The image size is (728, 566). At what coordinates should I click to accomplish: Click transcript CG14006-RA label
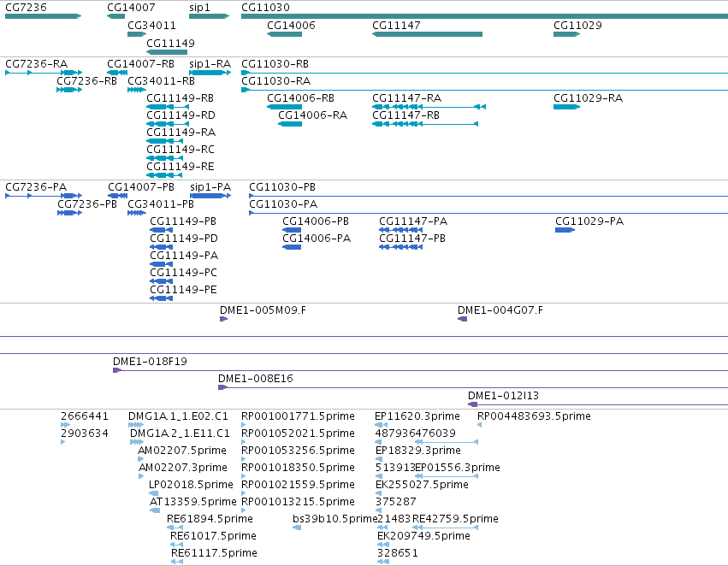(x=312, y=115)
